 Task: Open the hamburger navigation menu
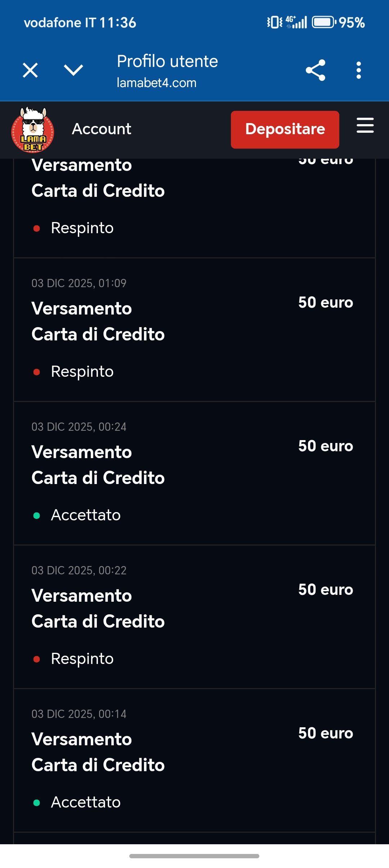click(365, 125)
